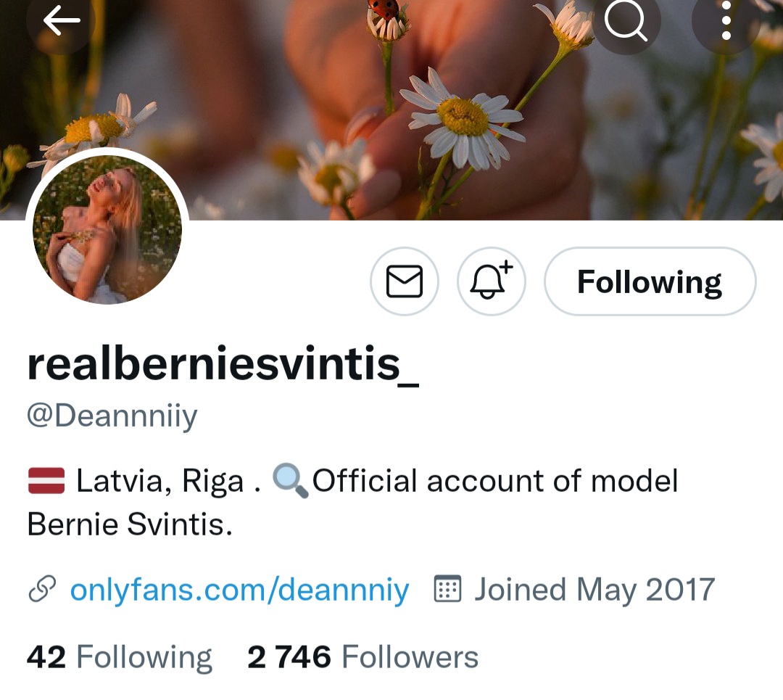783x700 pixels.
Task: Show the 42 Following list
Action: (120, 657)
